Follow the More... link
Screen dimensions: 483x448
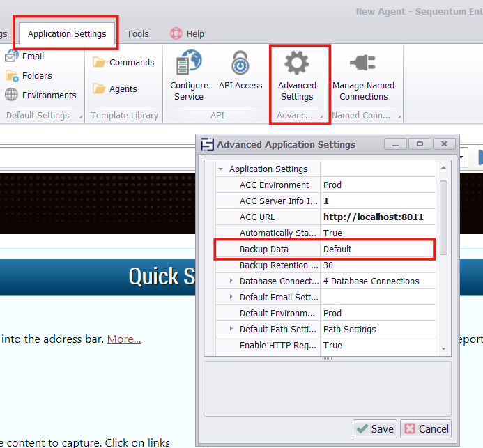124,339
